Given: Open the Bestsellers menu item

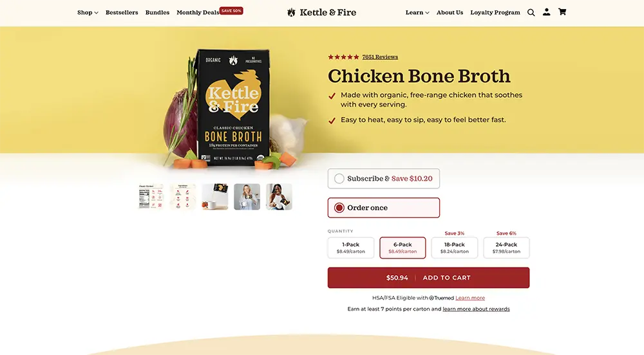Looking at the screenshot, I should pos(122,12).
